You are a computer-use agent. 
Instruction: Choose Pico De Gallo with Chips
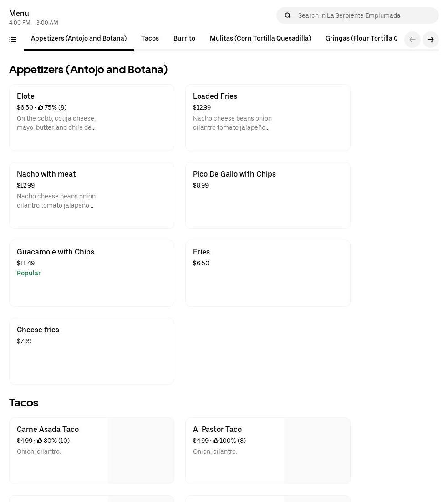(268, 195)
